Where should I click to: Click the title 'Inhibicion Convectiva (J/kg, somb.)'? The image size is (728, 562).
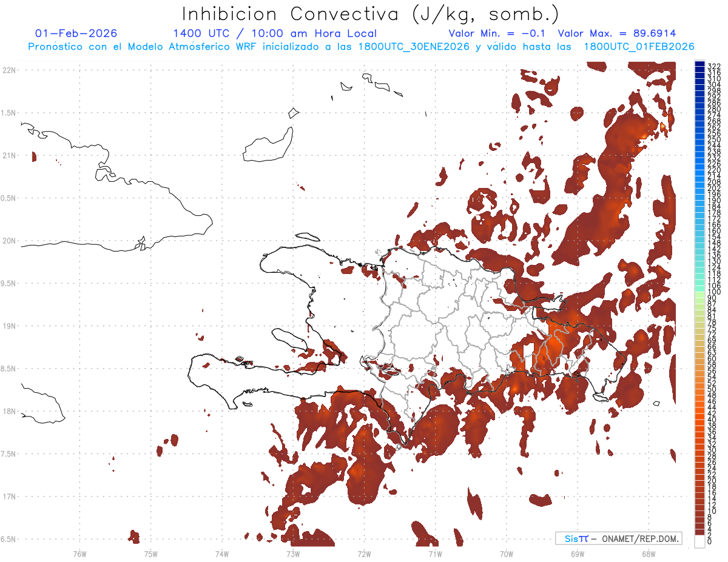(x=371, y=14)
